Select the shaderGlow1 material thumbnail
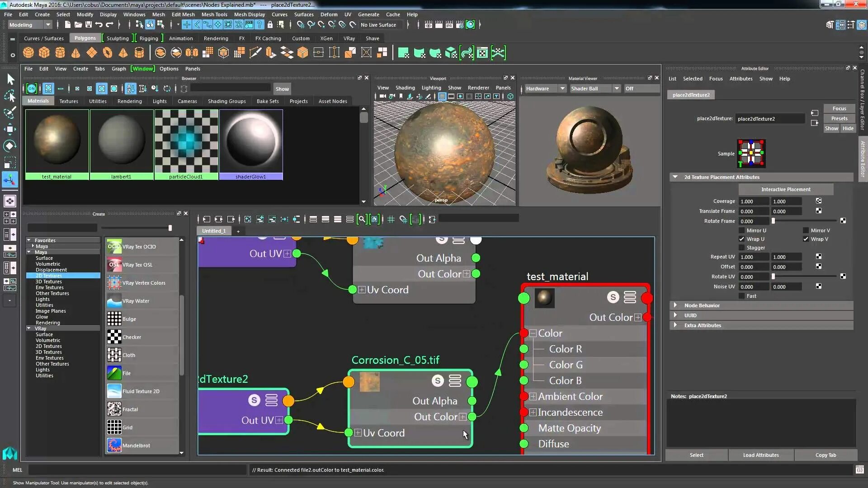The image size is (868, 488). coord(251,142)
